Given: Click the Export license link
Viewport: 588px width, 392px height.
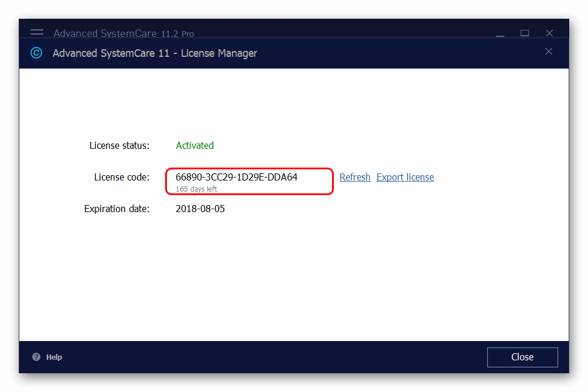Looking at the screenshot, I should (x=405, y=177).
